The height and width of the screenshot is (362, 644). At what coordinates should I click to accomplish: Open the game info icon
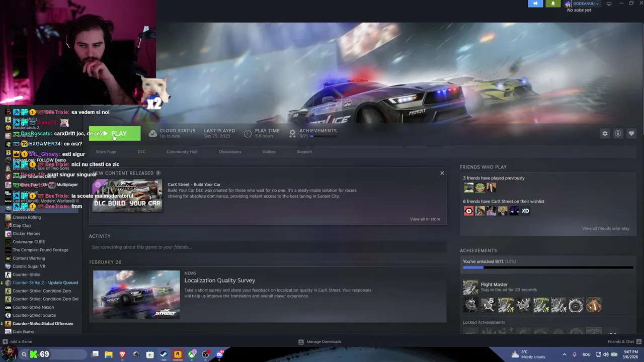[618, 133]
